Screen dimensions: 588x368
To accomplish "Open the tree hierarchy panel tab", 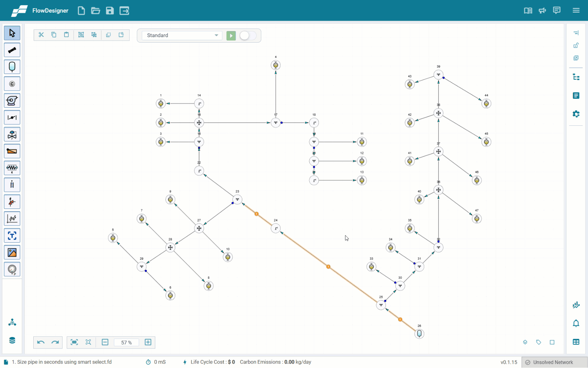I will point(576,77).
